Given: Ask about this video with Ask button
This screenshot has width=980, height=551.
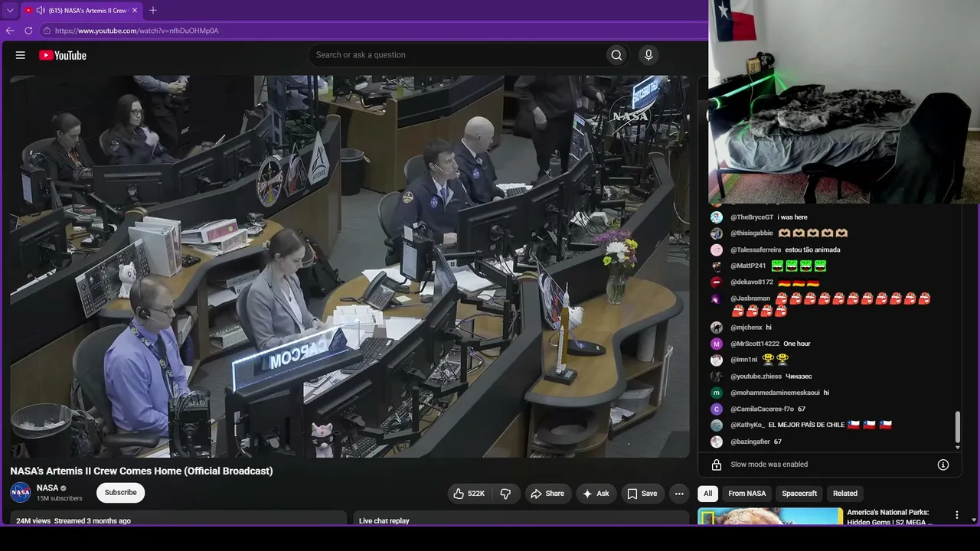Looking at the screenshot, I should pos(596,494).
